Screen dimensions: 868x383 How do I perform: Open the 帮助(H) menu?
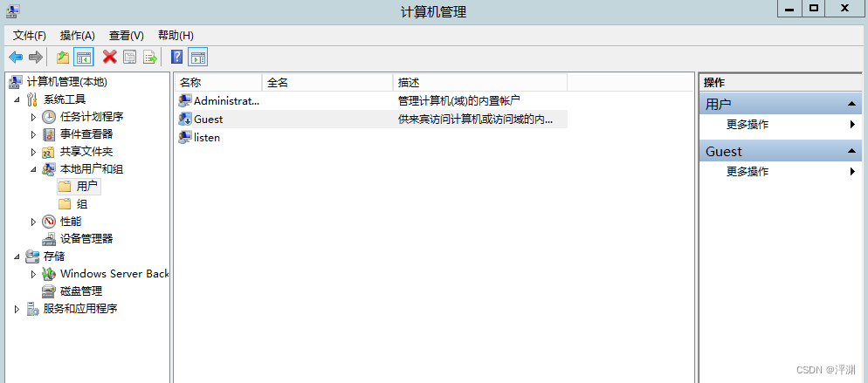(176, 36)
